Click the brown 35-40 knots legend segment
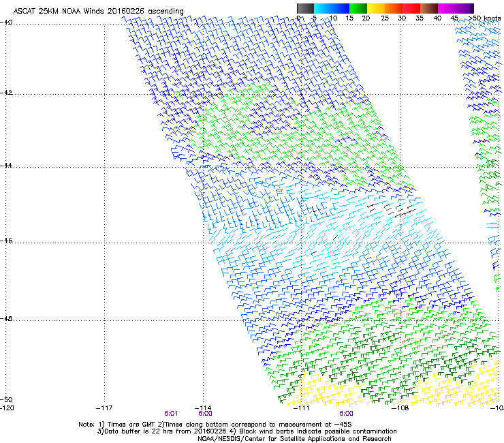Image resolution: width=504 pixels, height=443 pixels. tap(429, 8)
